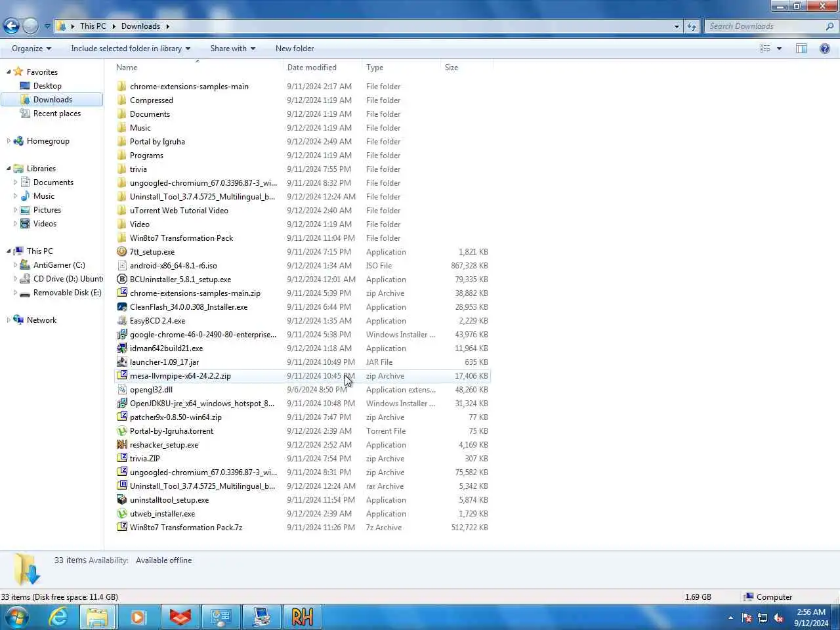
Task: Collapse the Libraries tree node
Action: (8, 169)
